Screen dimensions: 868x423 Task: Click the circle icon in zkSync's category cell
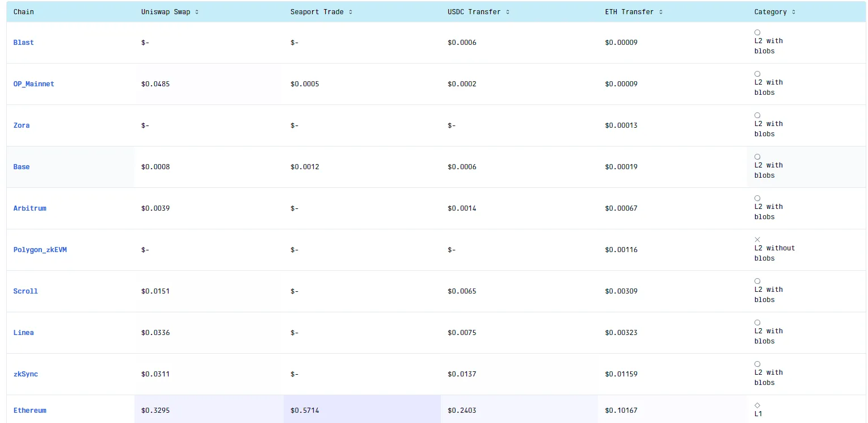[757, 364]
